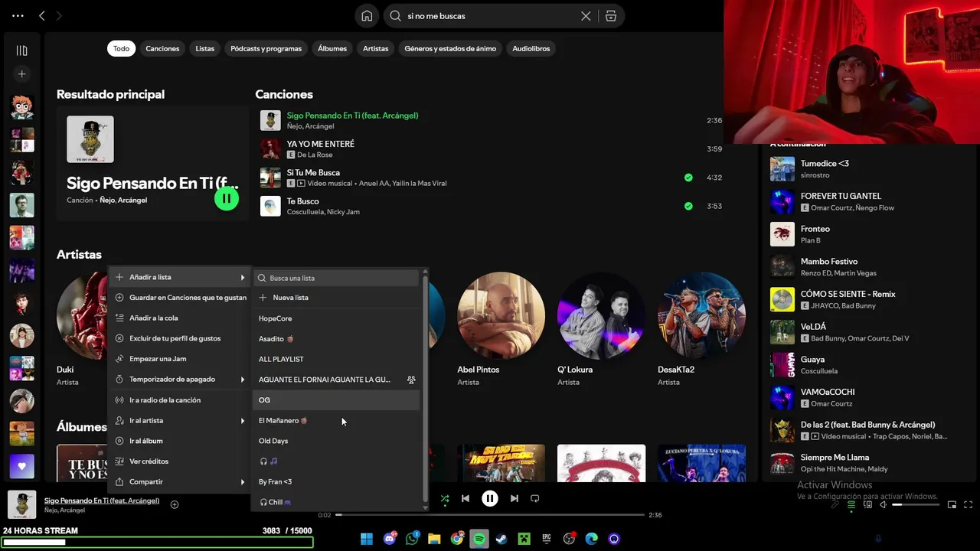Choose Empezar una Jam

pos(180,358)
